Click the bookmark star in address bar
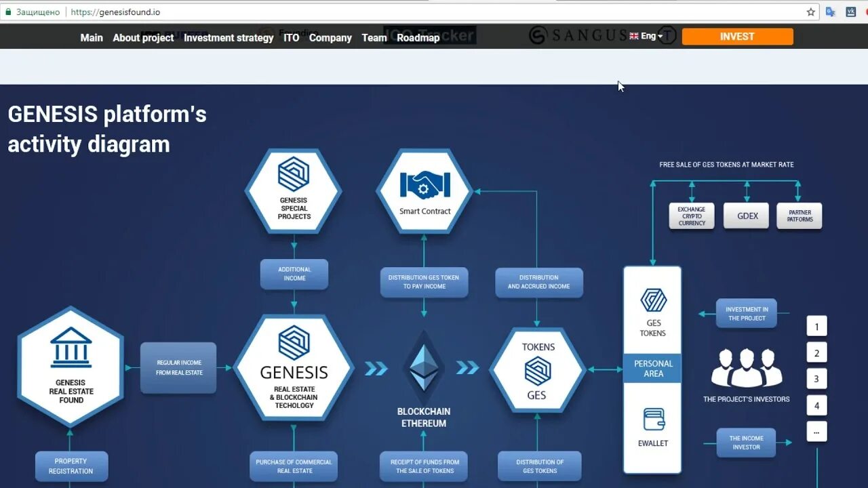868x488 pixels. coord(810,12)
